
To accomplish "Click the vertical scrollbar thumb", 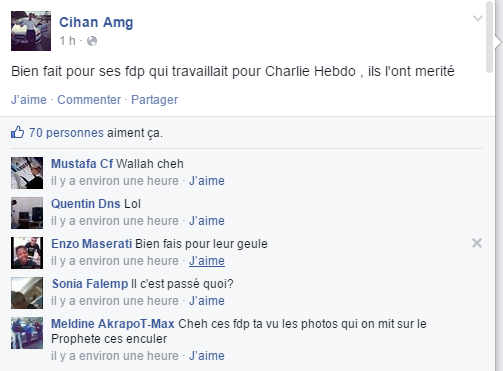I will [x=489, y=37].
